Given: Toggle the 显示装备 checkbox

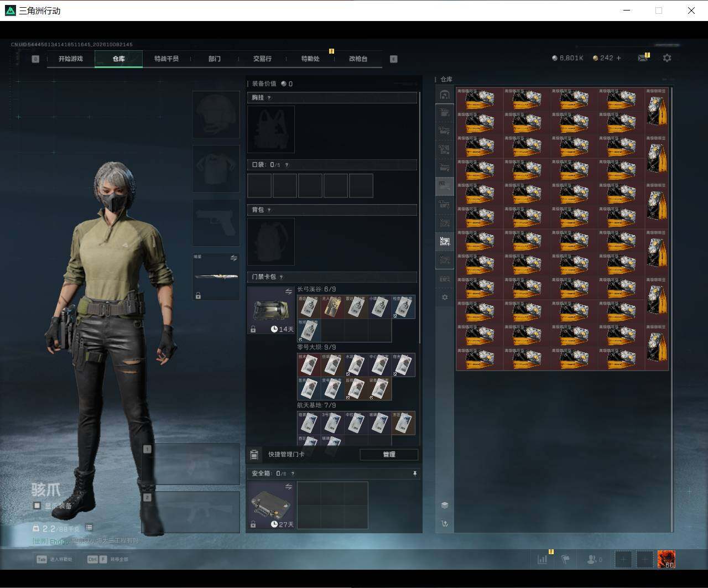Looking at the screenshot, I should pos(37,506).
